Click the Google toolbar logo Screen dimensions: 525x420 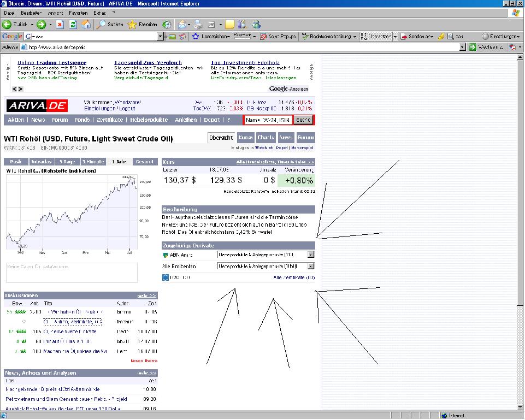[x=12, y=37]
